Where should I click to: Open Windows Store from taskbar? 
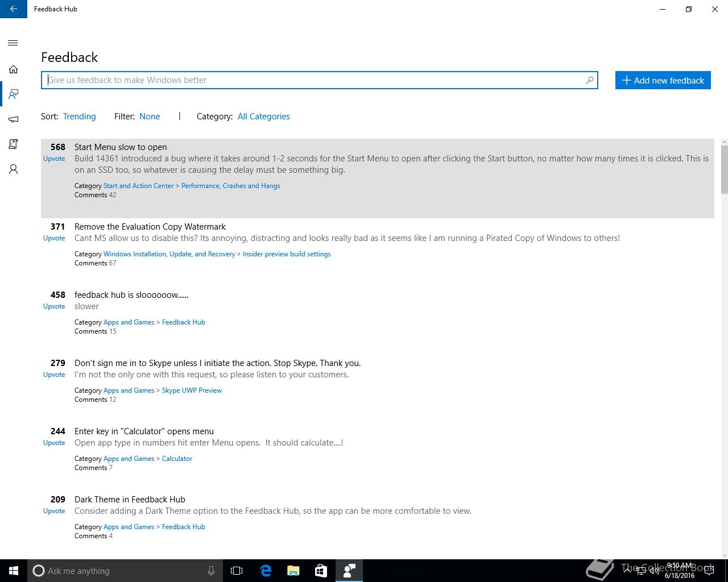[x=321, y=571]
